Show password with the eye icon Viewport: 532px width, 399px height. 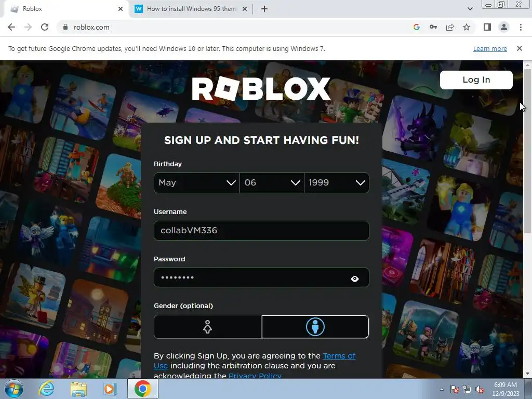pos(355,278)
